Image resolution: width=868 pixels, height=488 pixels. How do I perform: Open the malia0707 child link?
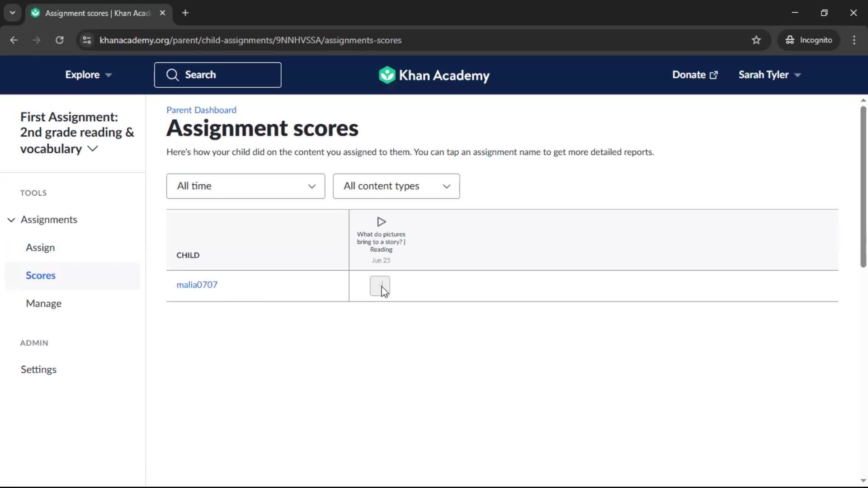click(197, 285)
